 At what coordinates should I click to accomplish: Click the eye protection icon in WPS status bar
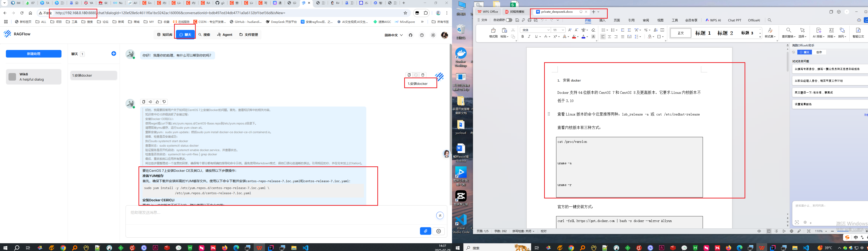tap(759, 231)
